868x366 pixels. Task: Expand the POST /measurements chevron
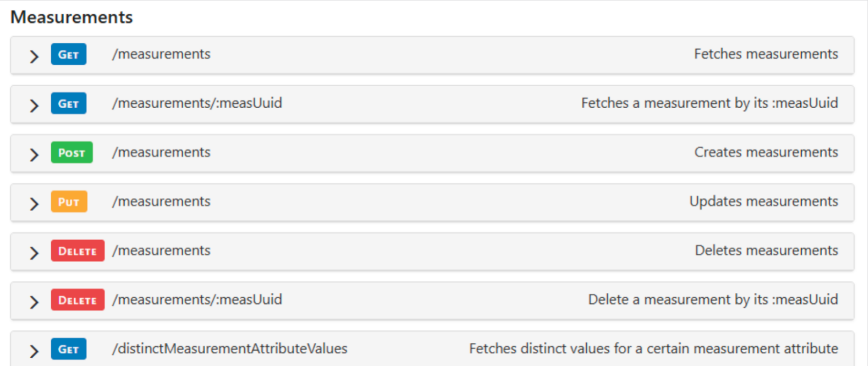[x=34, y=155]
